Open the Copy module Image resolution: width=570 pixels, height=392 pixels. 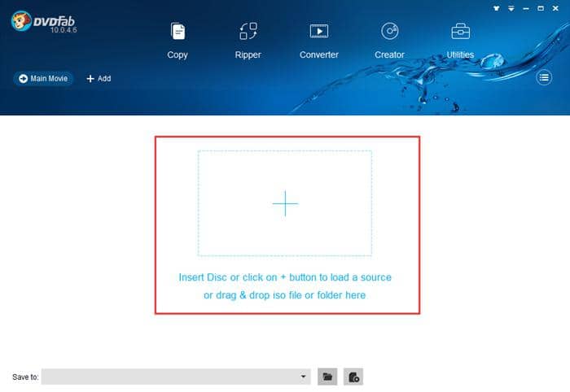click(178, 40)
